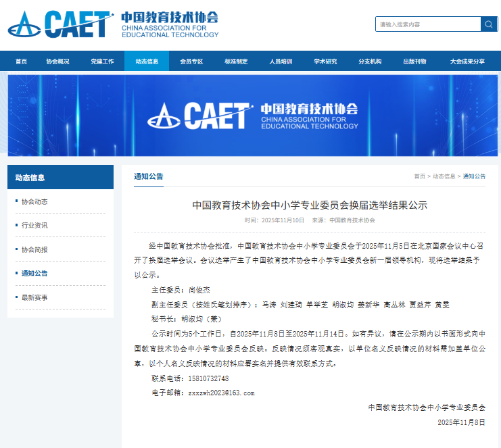The height and width of the screenshot is (448, 501).
Task: Open the 标准制定 navigation item
Action: (x=236, y=61)
